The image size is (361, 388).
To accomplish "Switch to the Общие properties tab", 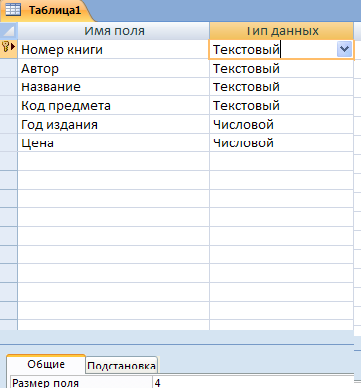I will 46,364.
